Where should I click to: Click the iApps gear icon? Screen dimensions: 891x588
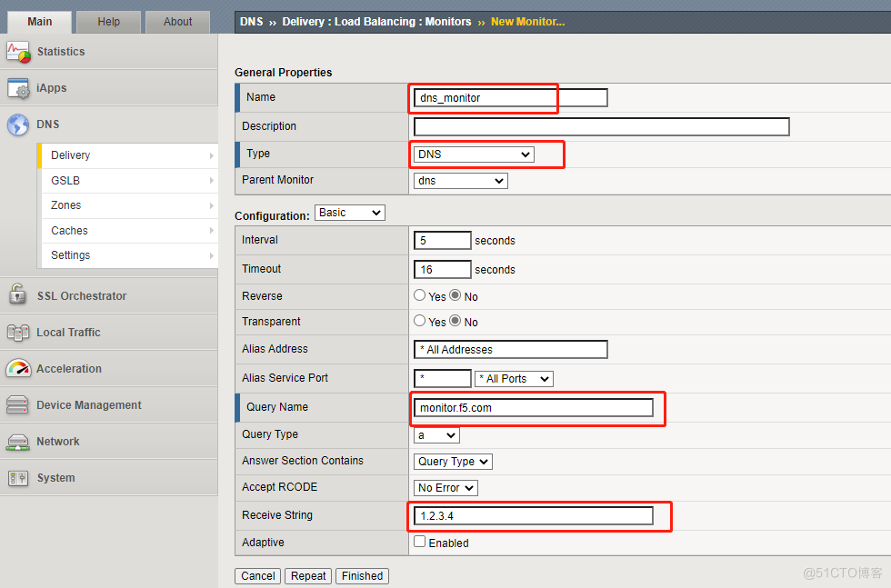(x=18, y=88)
